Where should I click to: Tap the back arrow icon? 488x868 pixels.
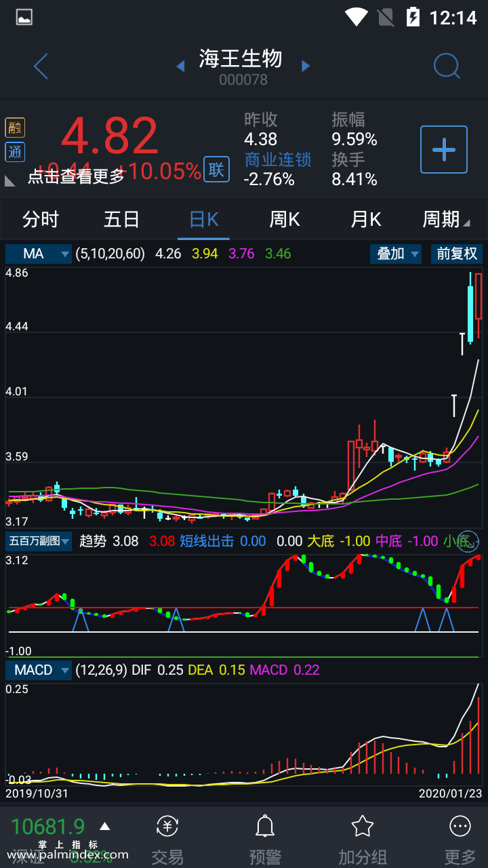pos(41,66)
